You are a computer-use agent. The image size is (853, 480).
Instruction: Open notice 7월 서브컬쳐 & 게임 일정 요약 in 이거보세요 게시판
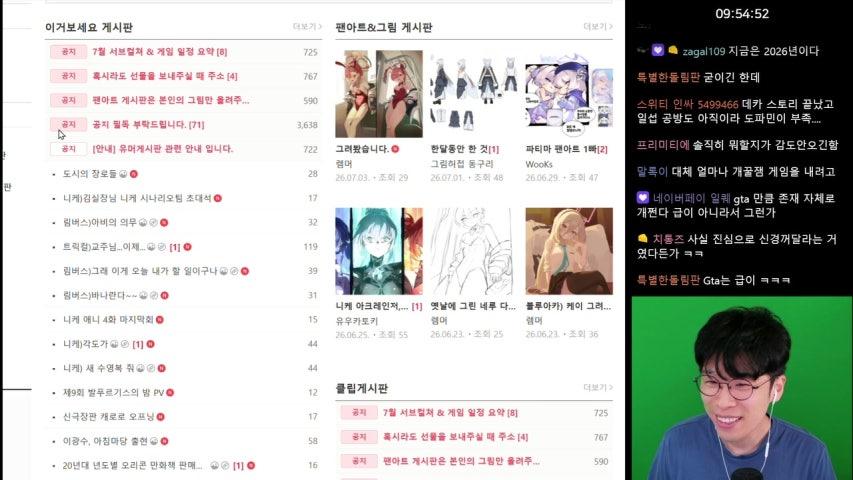click(x=159, y=52)
